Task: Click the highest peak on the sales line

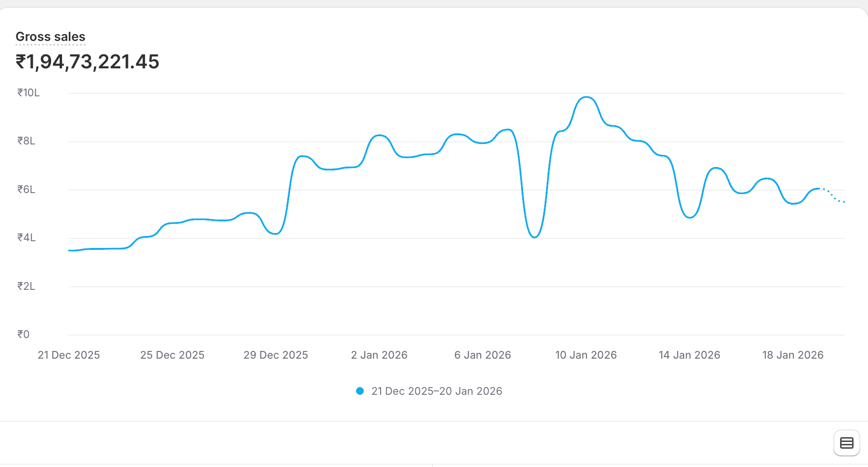Action: click(587, 97)
